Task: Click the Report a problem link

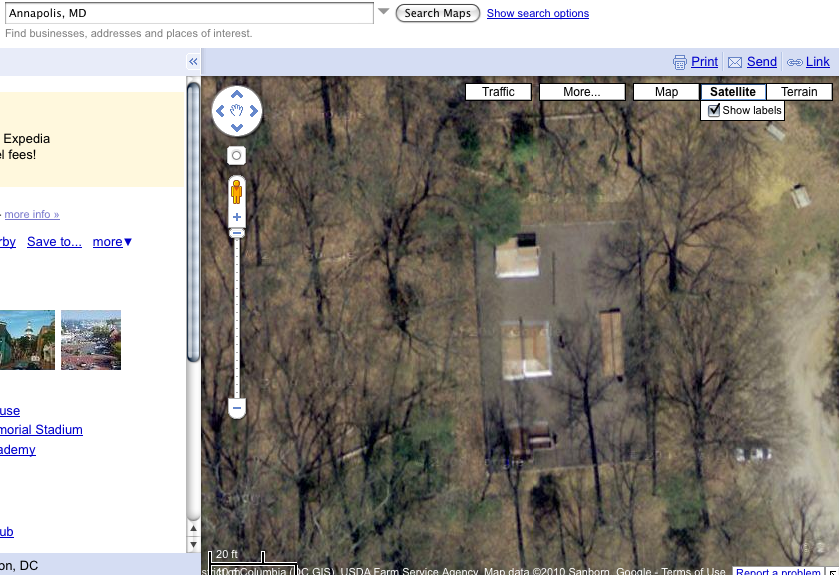Action: pos(778,571)
